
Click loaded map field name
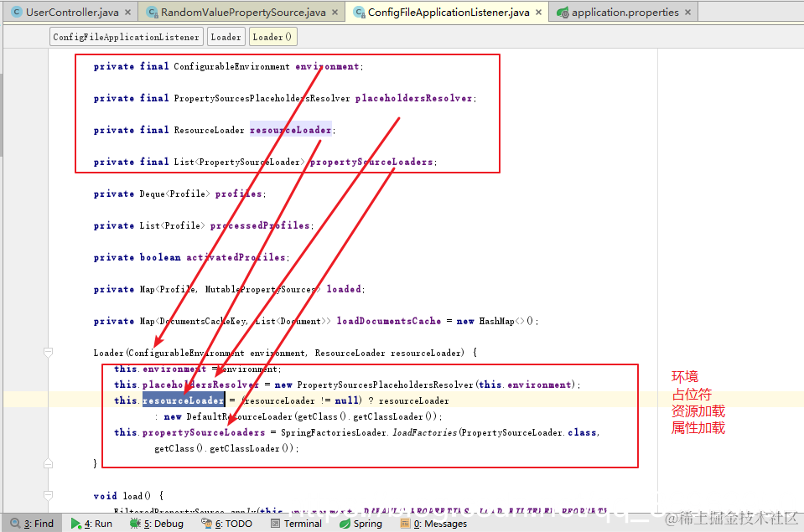tap(344, 289)
